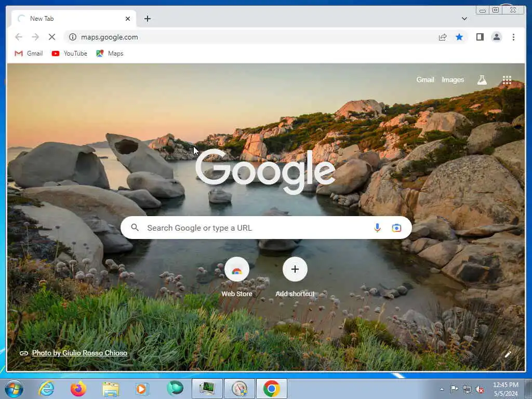The height and width of the screenshot is (399, 532).
Task: Click the Images link
Action: [x=453, y=79]
